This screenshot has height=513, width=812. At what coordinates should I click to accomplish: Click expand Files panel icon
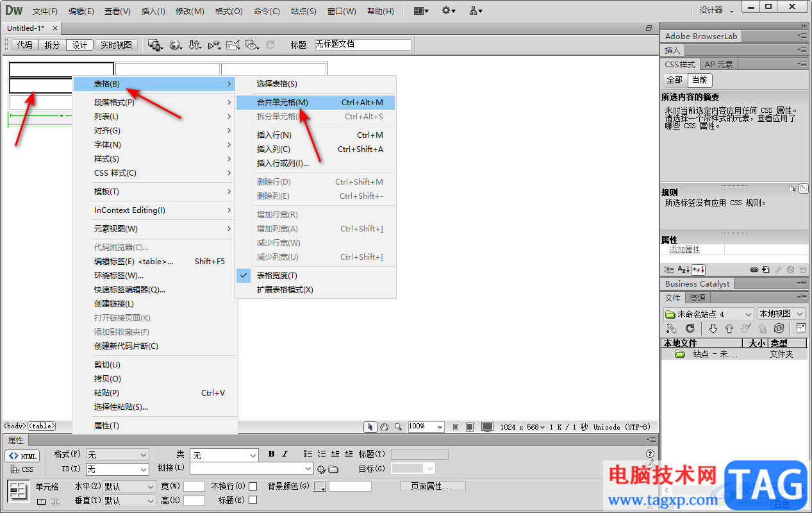pyautogui.click(x=801, y=328)
